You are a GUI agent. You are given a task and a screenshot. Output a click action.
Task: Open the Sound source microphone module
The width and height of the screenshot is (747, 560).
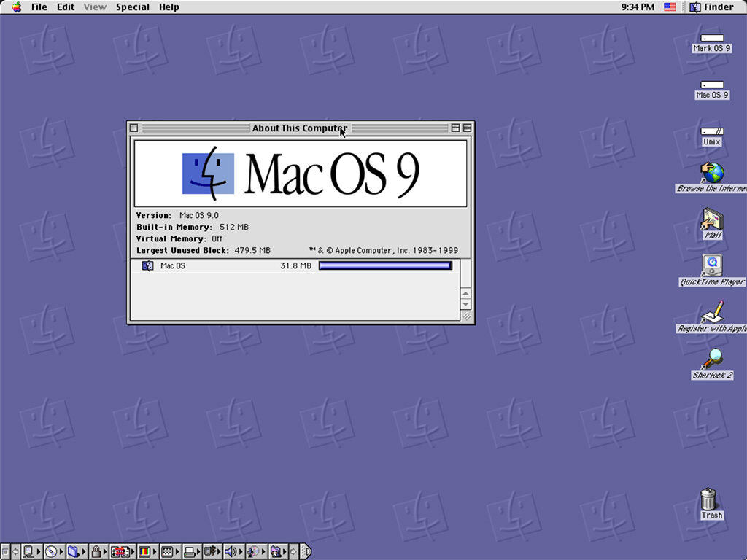pyautogui.click(x=256, y=552)
